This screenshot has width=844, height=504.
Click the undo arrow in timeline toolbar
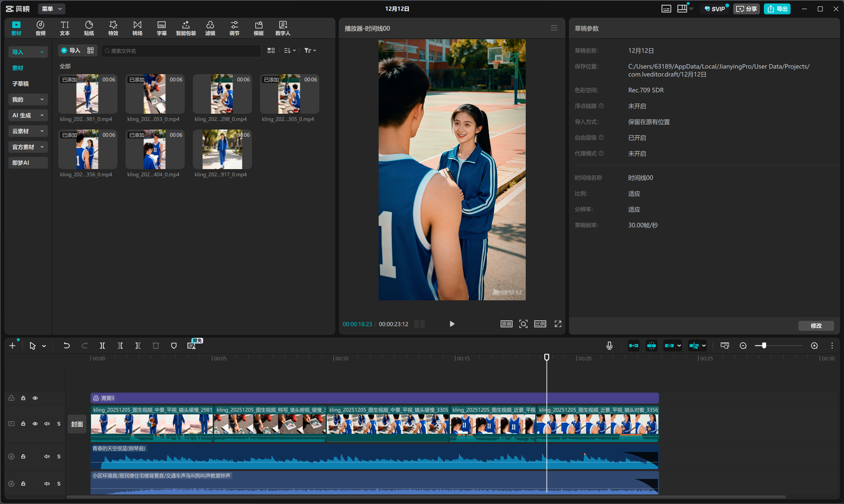click(x=67, y=346)
